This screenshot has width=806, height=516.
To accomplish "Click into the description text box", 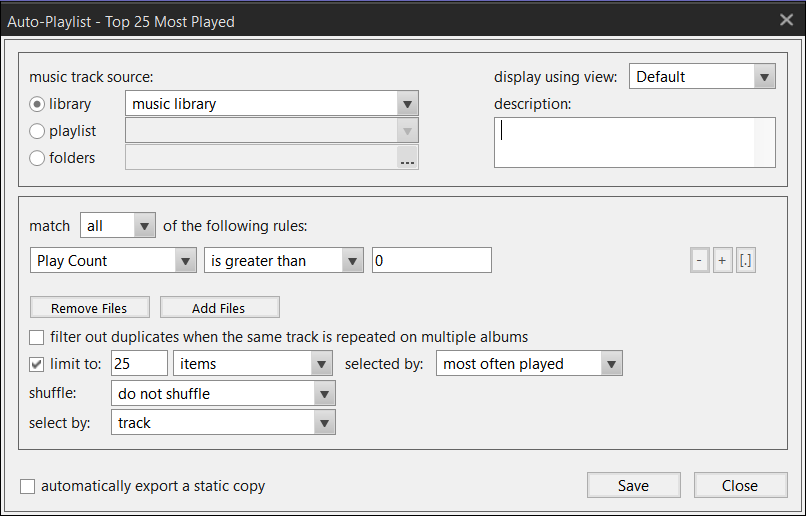I will click(634, 142).
